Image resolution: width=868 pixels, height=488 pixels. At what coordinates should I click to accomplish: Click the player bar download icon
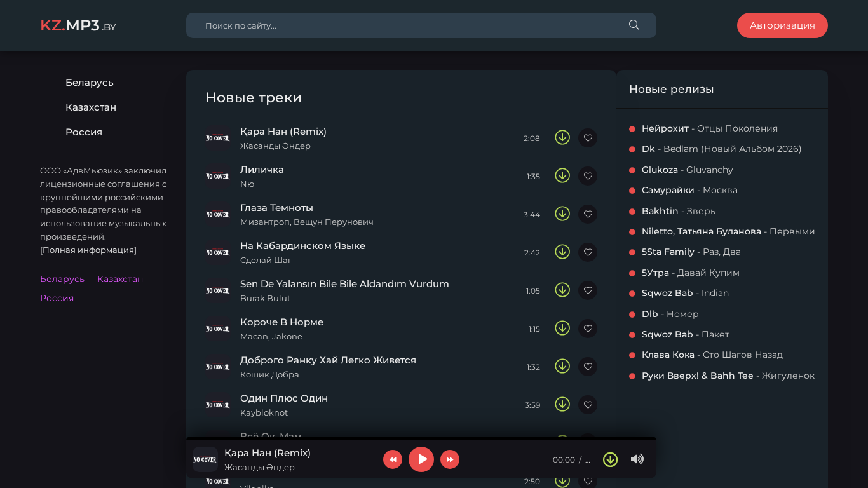click(610, 459)
